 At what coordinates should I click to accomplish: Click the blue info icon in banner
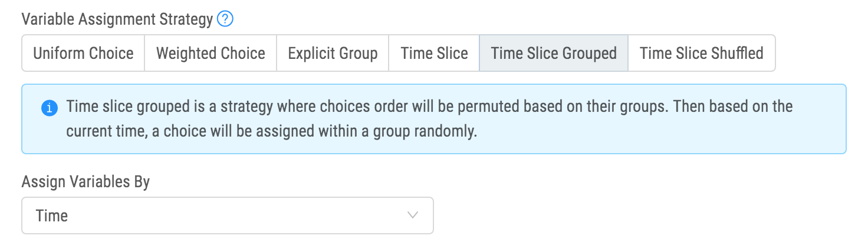(50, 108)
